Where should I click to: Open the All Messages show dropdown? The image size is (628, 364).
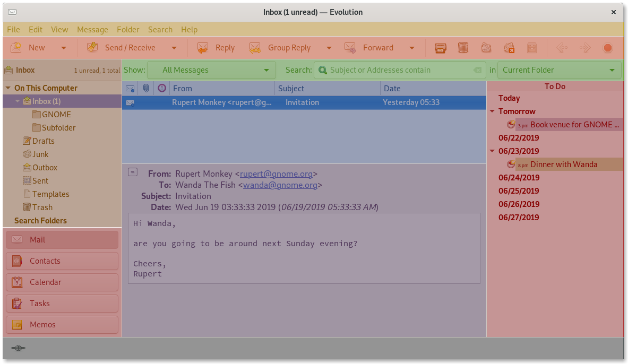pyautogui.click(x=211, y=70)
